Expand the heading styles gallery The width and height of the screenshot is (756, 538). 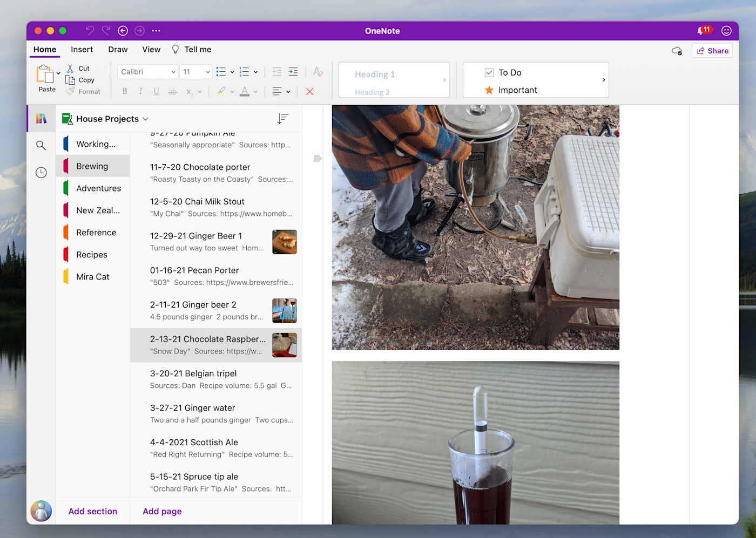pyautogui.click(x=444, y=80)
